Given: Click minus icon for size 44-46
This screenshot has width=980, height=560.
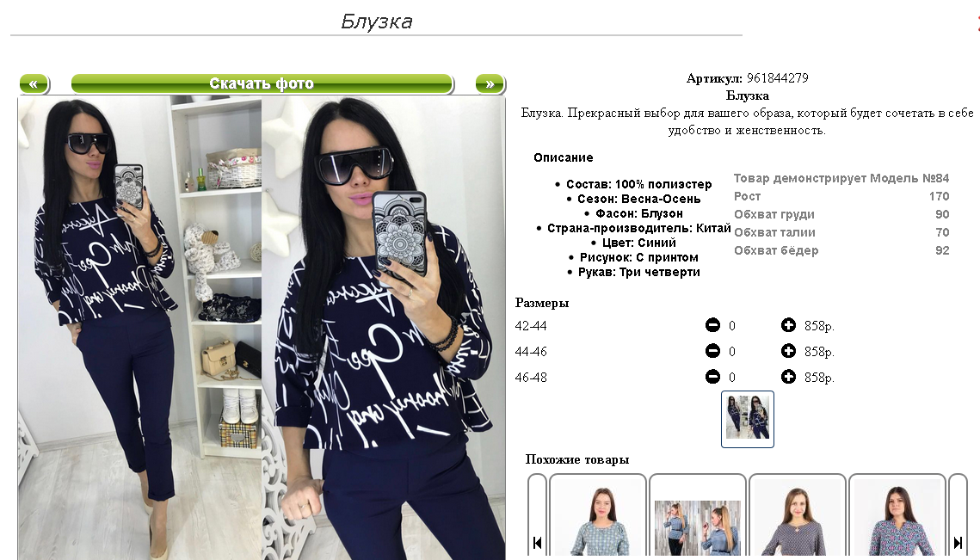Looking at the screenshot, I should 712,351.
